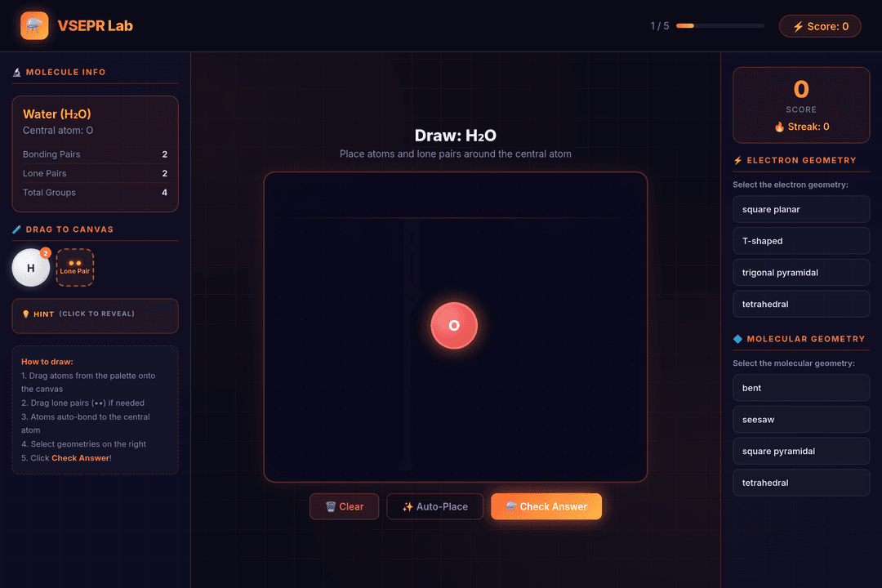Screen dimensions: 882x588
Task: Click the 'Select the electron geometry:' prompt
Action: click(x=791, y=185)
